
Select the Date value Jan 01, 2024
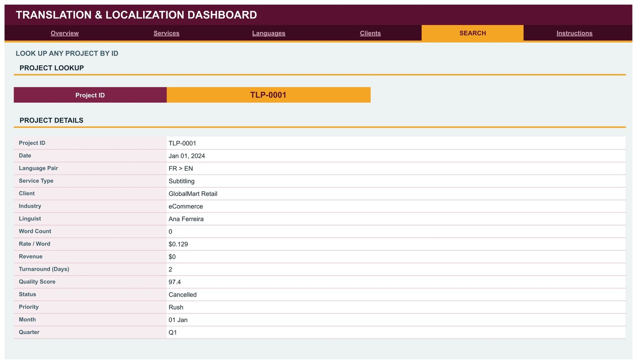[x=187, y=156]
